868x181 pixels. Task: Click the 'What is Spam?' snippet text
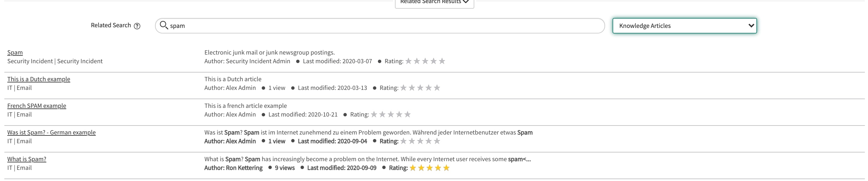click(367, 159)
